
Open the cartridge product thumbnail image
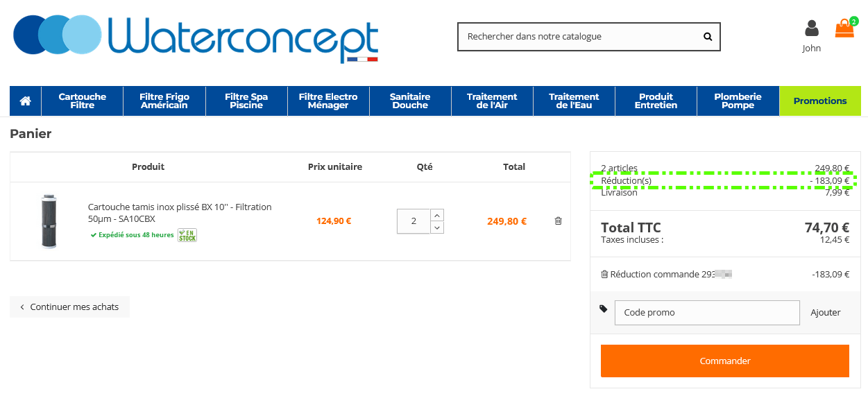[x=49, y=221]
